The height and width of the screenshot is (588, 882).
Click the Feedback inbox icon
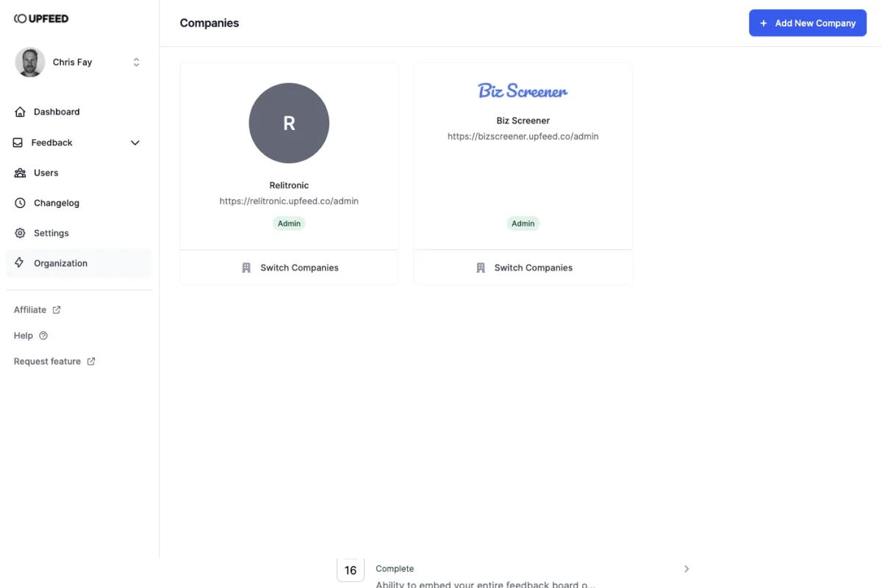pyautogui.click(x=18, y=143)
